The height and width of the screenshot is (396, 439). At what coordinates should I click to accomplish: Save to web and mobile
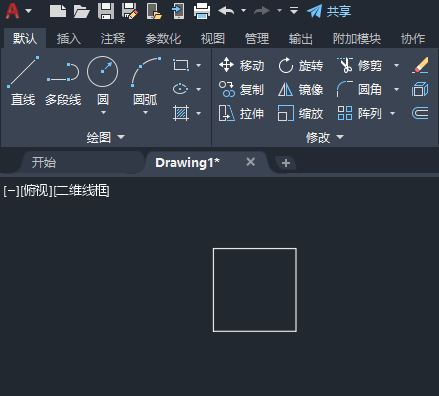click(178, 11)
